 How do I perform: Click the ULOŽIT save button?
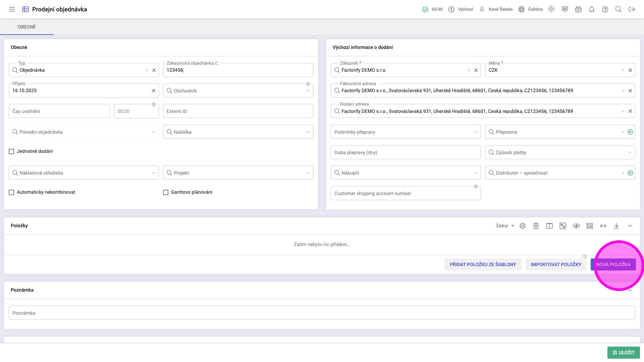[x=624, y=353]
